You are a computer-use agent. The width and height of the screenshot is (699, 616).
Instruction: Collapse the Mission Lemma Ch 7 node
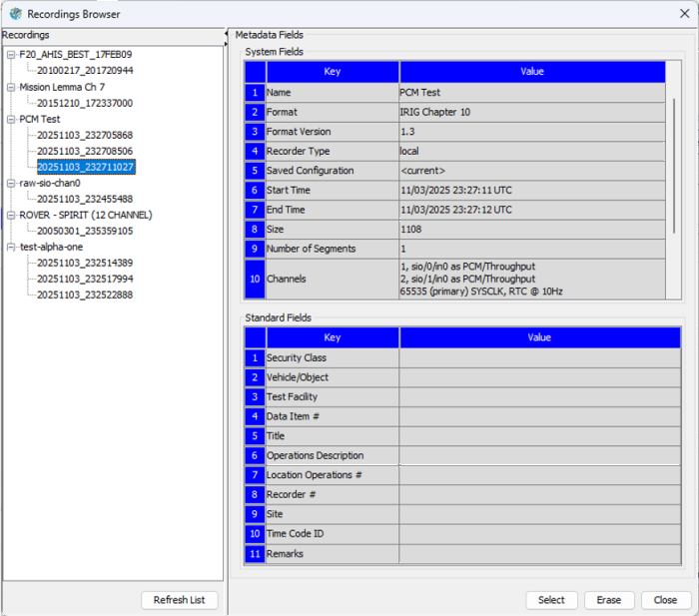pyautogui.click(x=11, y=88)
